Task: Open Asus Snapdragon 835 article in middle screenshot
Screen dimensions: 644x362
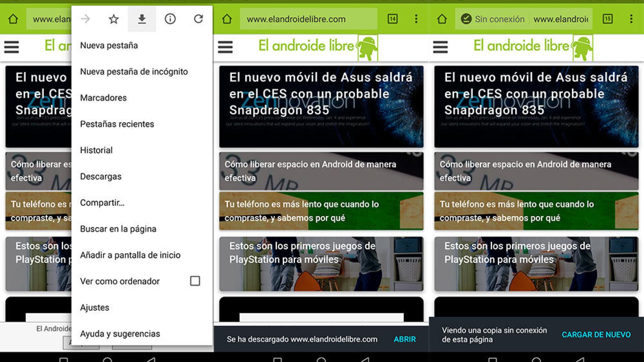Action: tap(321, 107)
